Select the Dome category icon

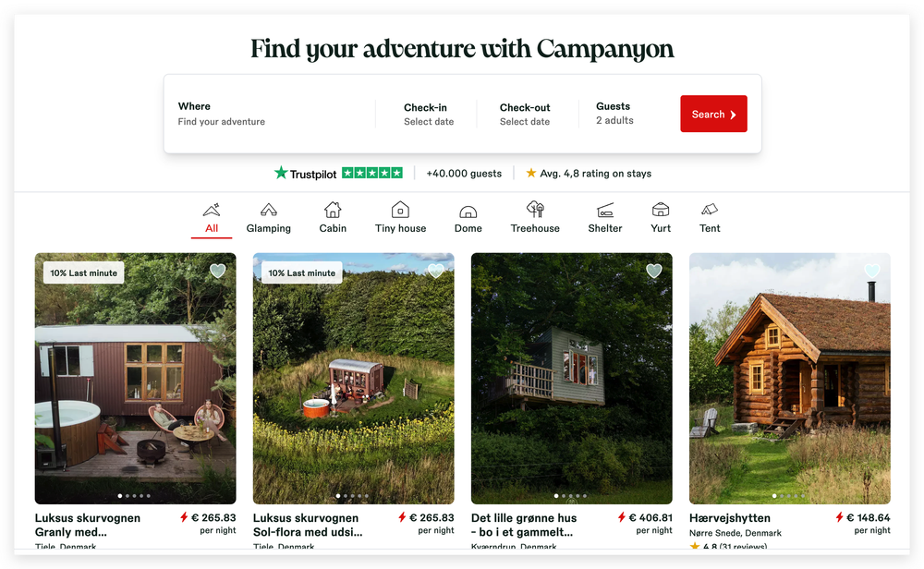468,212
